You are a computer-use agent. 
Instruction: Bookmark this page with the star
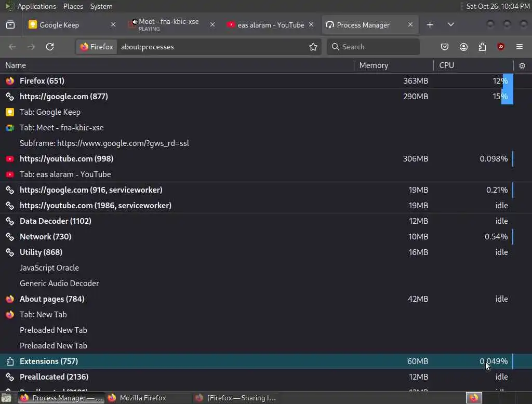(x=313, y=47)
